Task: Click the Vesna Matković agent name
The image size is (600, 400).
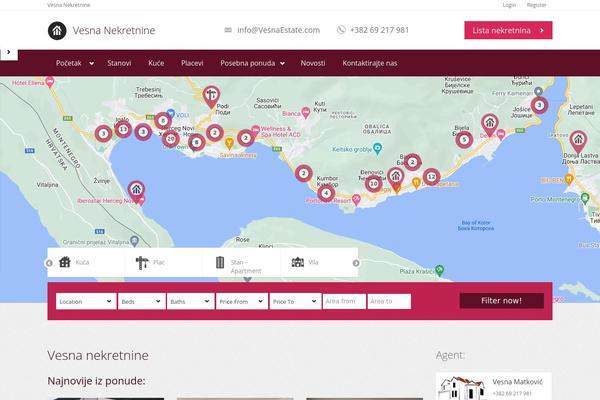Action: tap(517, 382)
